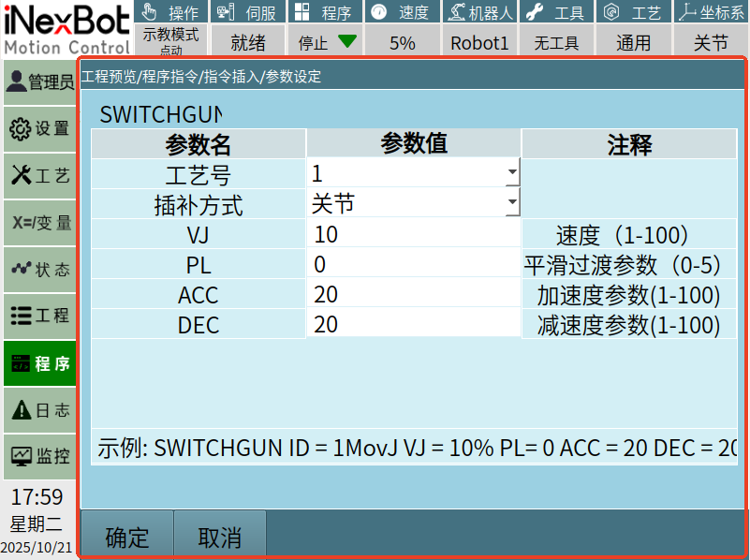Open the 设置 gear icon in sidebar

[20, 128]
